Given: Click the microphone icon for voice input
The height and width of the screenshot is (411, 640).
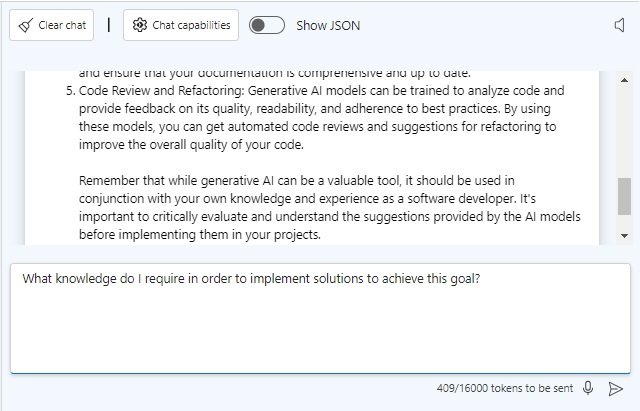Looking at the screenshot, I should coord(588,388).
